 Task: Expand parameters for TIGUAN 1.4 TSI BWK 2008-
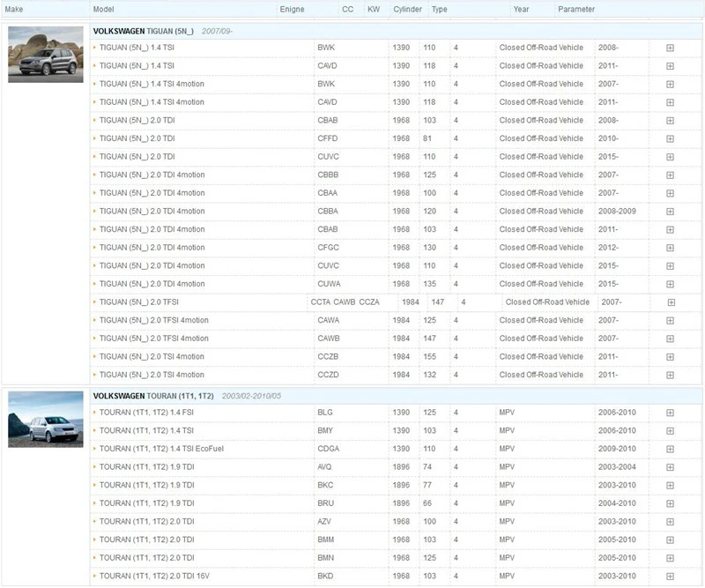point(670,48)
